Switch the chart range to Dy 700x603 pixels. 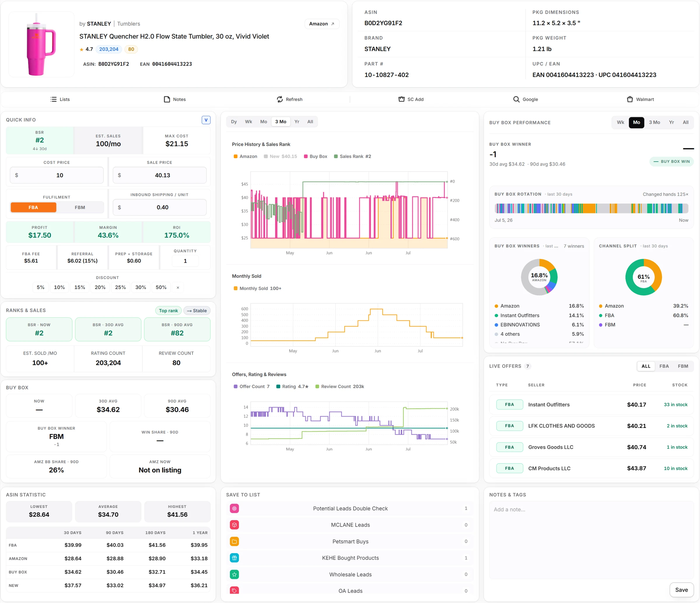234,122
